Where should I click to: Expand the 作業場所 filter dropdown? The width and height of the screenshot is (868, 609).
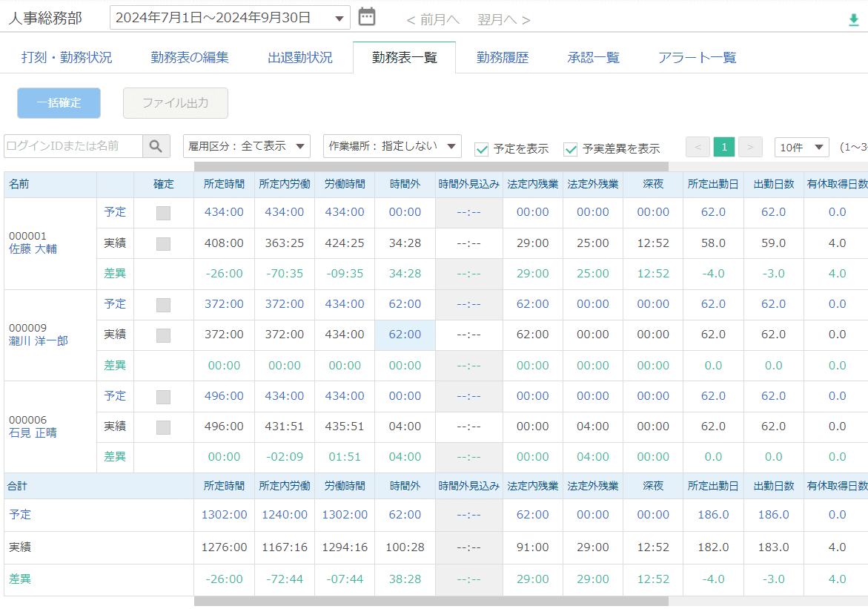tap(392, 146)
